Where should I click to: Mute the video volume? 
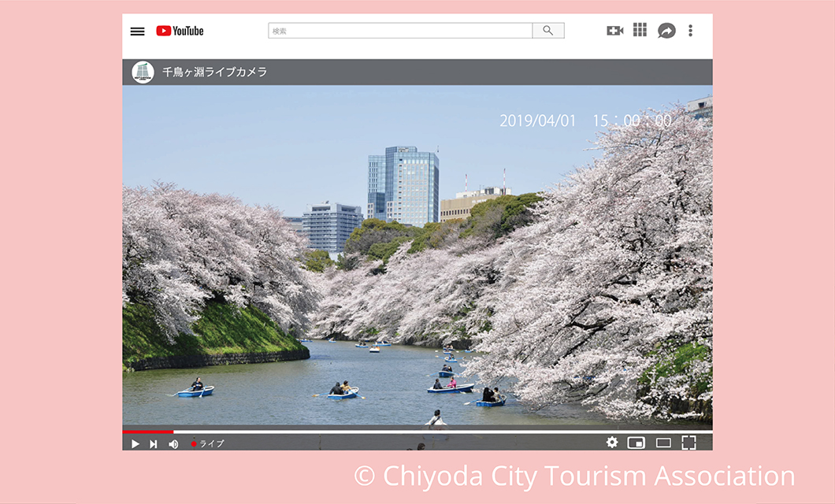pos(173,443)
